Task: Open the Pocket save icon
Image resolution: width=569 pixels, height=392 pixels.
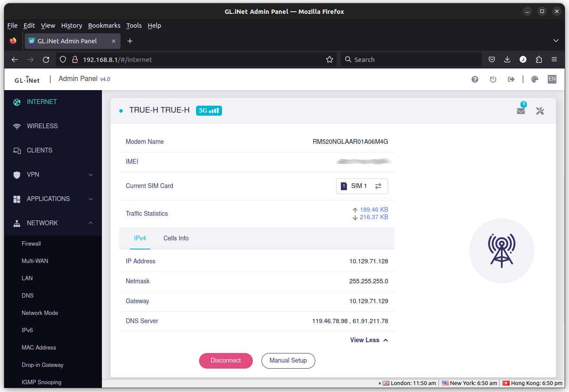Action: click(x=492, y=60)
